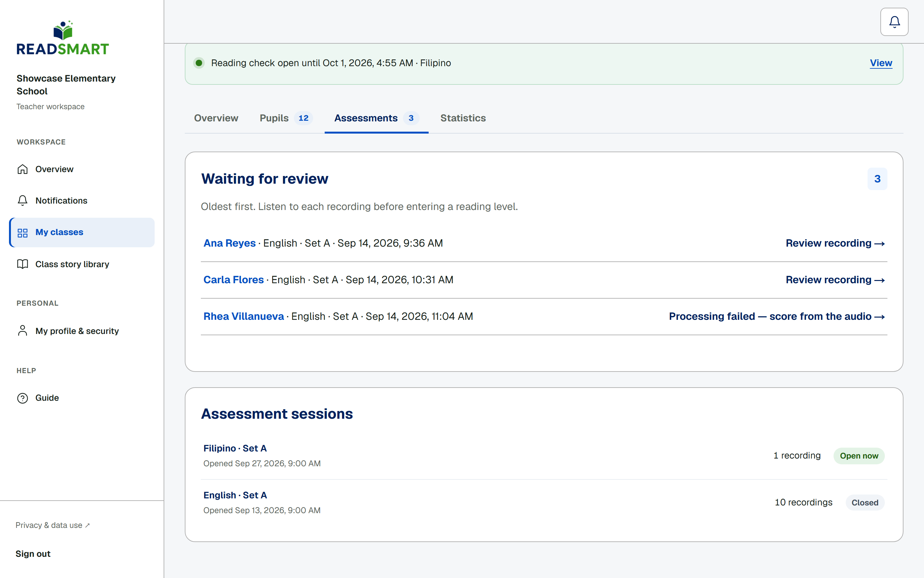The height and width of the screenshot is (578, 924).
Task: Click the ReadSmart logo
Action: (63, 38)
